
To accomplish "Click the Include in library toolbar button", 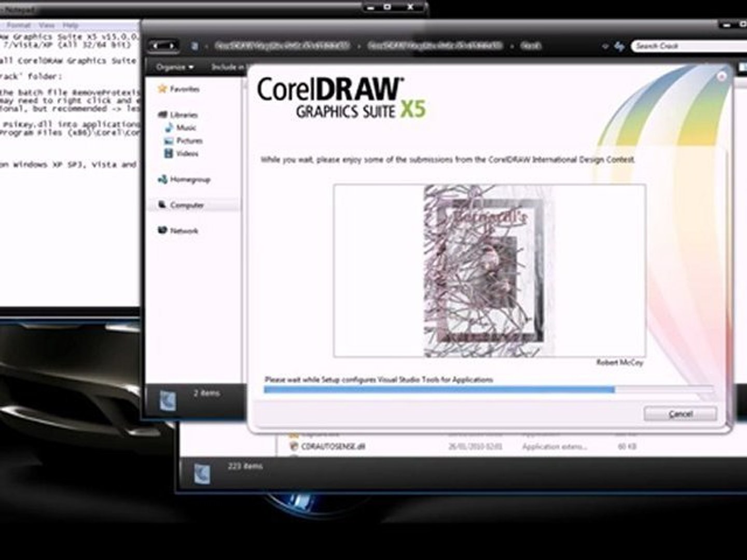I will coord(227,67).
